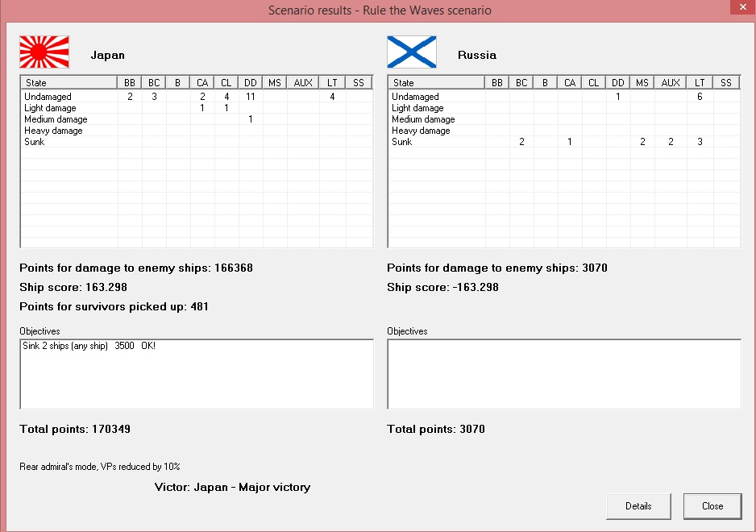Screen dimensions: 756x532
Task: Close the Scenario results window
Action: point(742,7)
